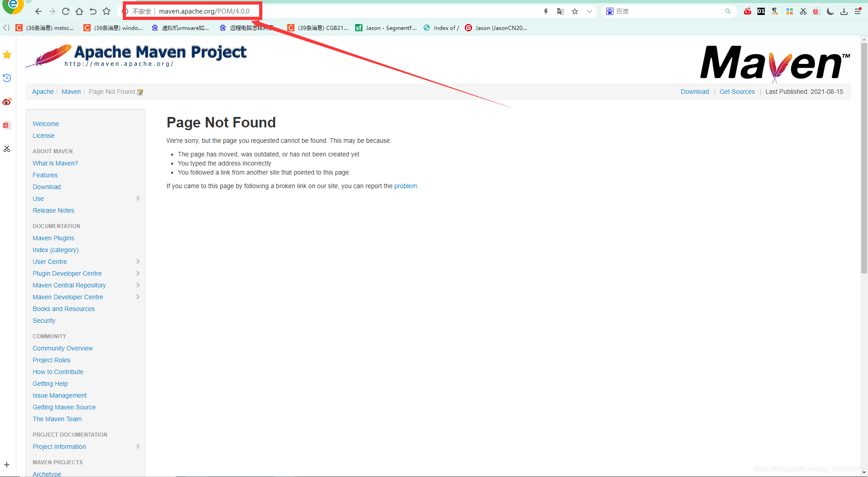Open Weibo icon in left sidebar
Viewport: 868px width, 477px height.
(x=7, y=102)
